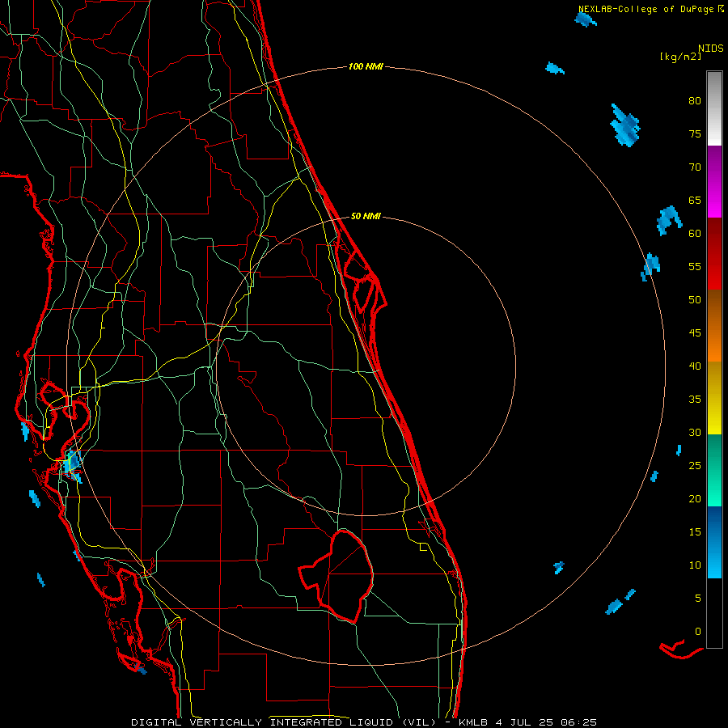Choose the orange-brown segment of the color bar
The image size is (728, 728).
pyautogui.click(x=714, y=325)
